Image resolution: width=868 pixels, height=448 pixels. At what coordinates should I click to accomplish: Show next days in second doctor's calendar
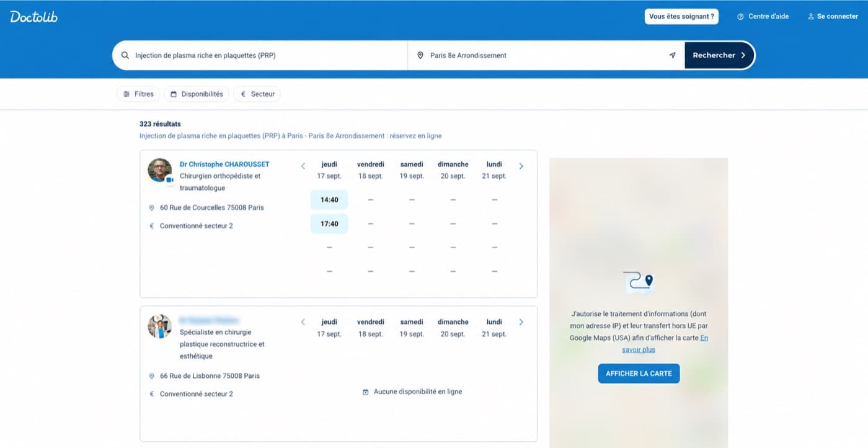tap(521, 322)
